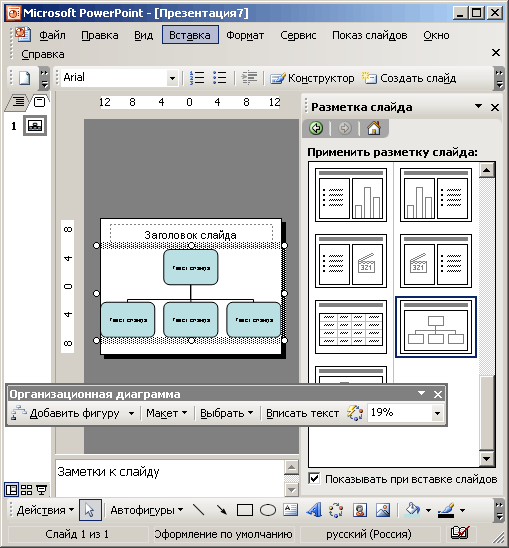Start slide show from current slide

[42, 490]
